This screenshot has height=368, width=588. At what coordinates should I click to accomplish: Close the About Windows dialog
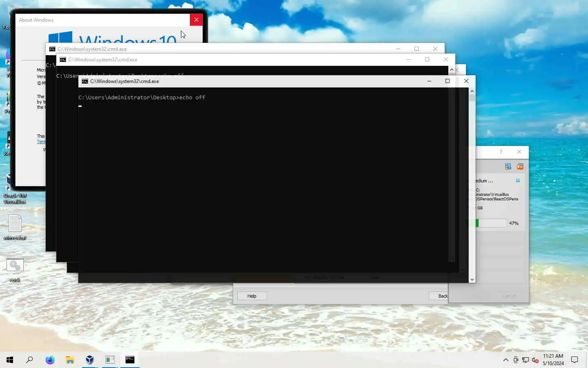click(x=196, y=20)
